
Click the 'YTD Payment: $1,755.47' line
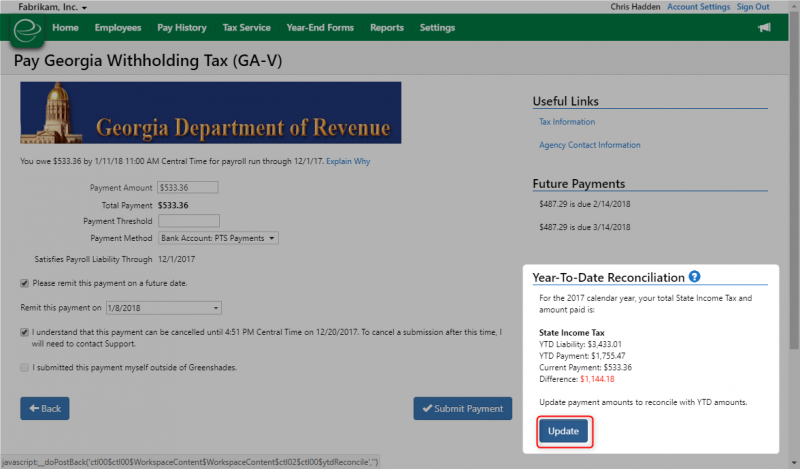tap(582, 356)
